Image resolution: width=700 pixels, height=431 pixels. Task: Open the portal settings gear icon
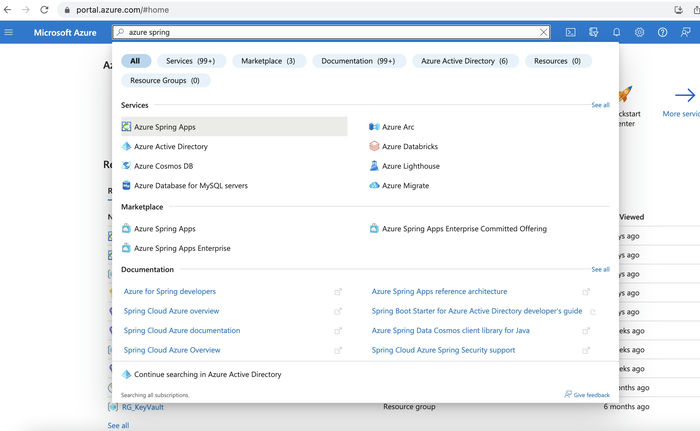coord(640,32)
